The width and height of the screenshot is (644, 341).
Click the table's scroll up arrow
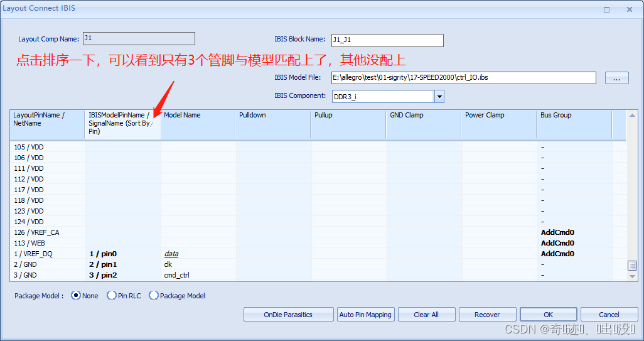[x=632, y=116]
